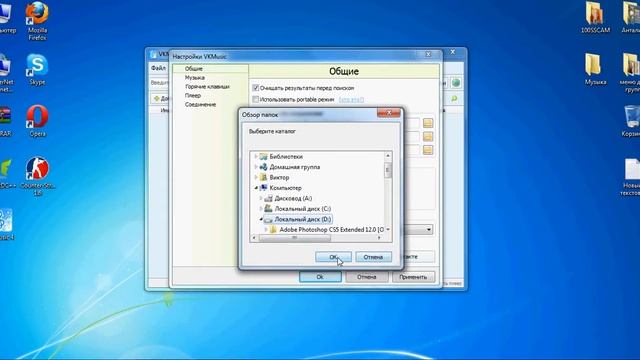
Task: Click link next to portable mode option
Action: pyautogui.click(x=351, y=100)
